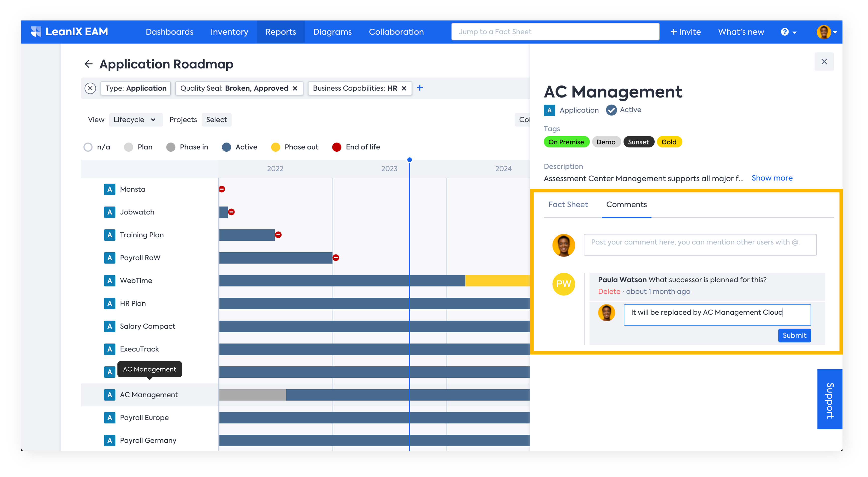Open the Collaboration menu
Viewport: 868px width, 477px height.
[x=396, y=32]
